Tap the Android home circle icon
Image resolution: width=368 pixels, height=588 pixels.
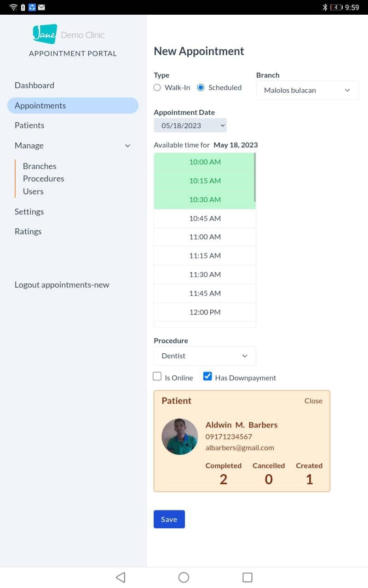[184, 577]
